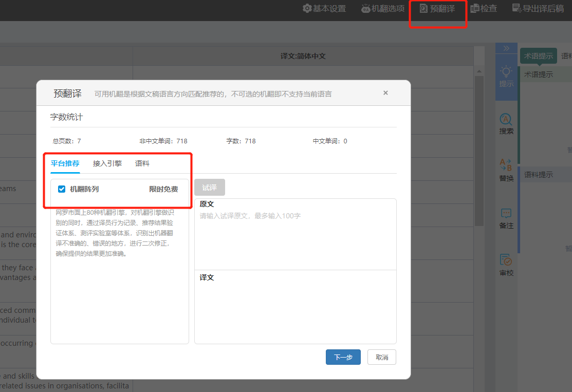Click the 检查 document icon

pos(474,8)
